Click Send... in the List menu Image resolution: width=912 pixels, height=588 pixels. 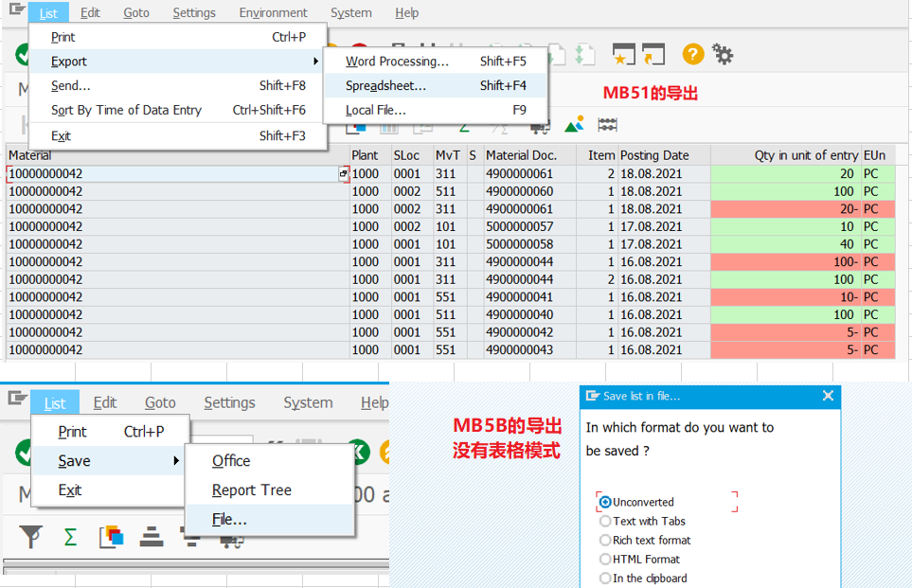178,85
